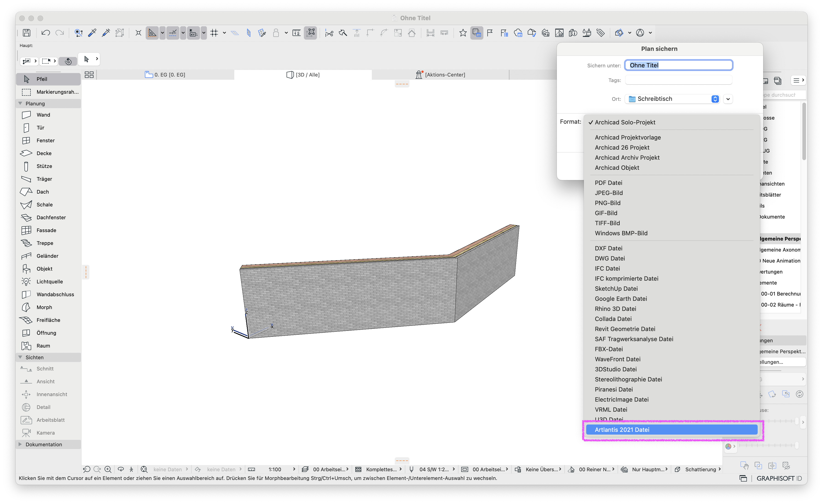
Task: Choose Archicad Projektvorlage format
Action: (672, 137)
